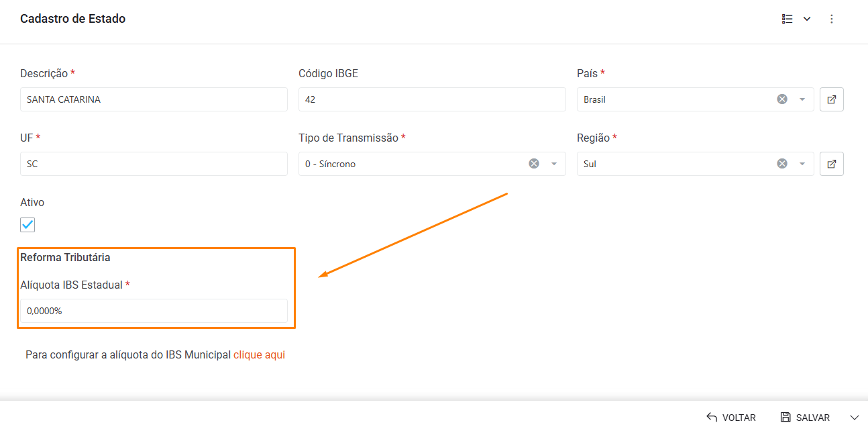Viewport: 868px width, 433px height.
Task: Open the three-dot more options menu
Action: click(x=832, y=19)
